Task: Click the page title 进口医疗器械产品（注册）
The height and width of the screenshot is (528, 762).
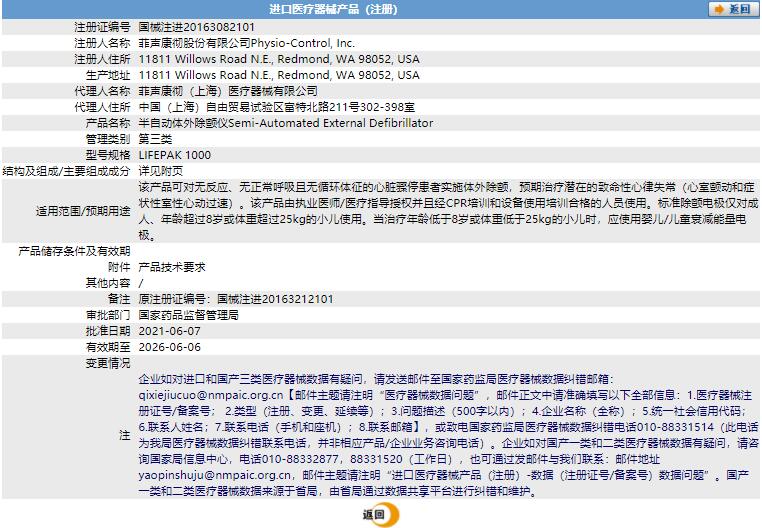Action: [333, 9]
